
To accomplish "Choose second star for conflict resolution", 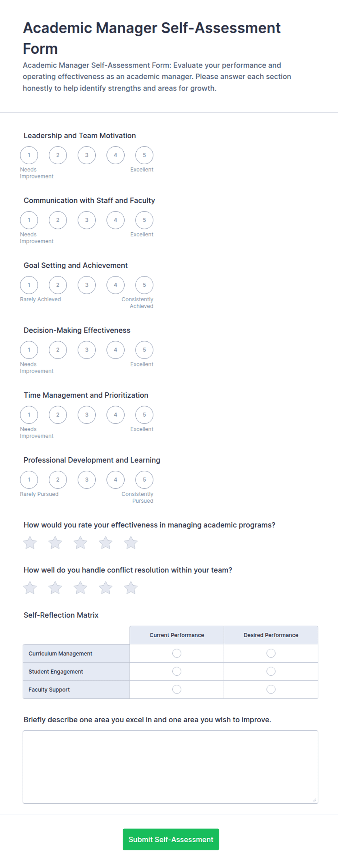I will pyautogui.click(x=55, y=588).
